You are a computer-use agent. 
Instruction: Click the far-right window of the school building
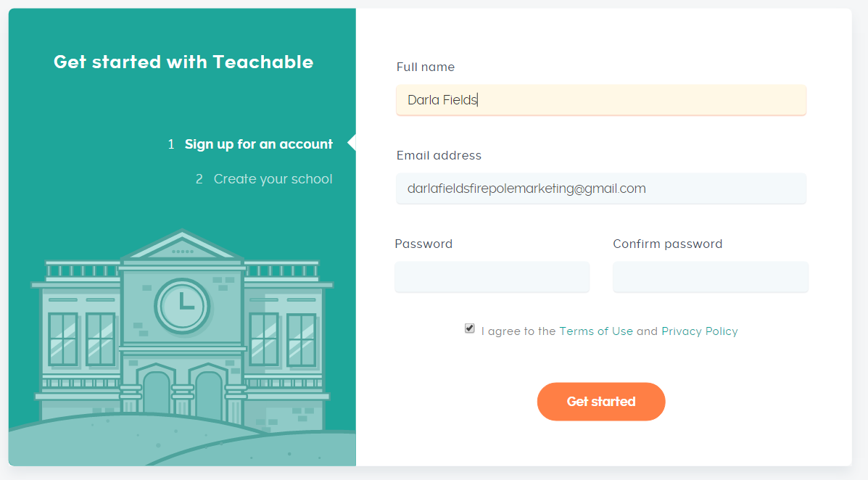[301, 339]
